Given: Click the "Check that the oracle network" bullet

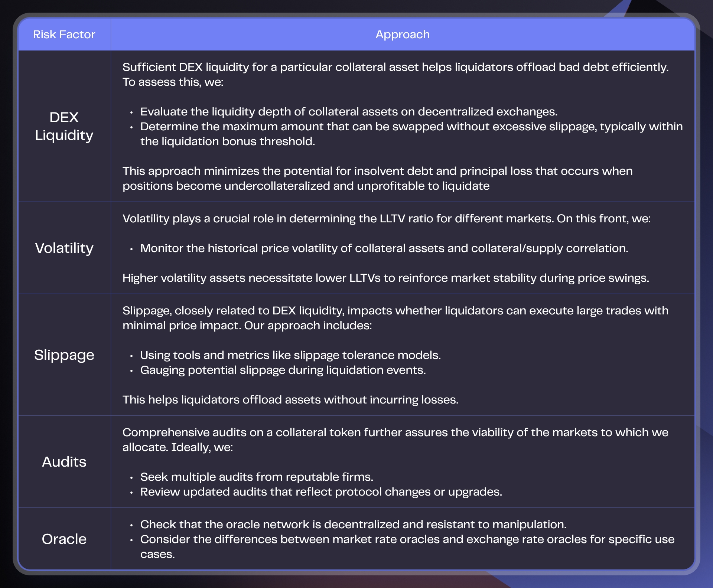Looking at the screenshot, I should coord(353,525).
